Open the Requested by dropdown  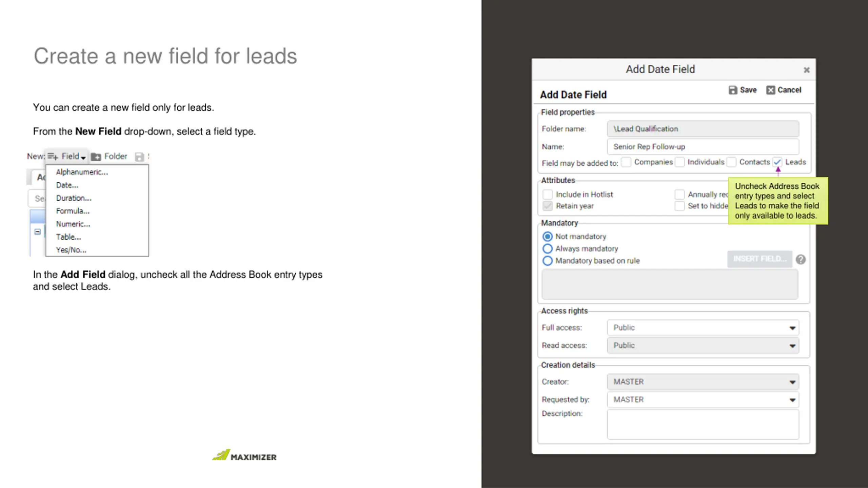pos(703,400)
